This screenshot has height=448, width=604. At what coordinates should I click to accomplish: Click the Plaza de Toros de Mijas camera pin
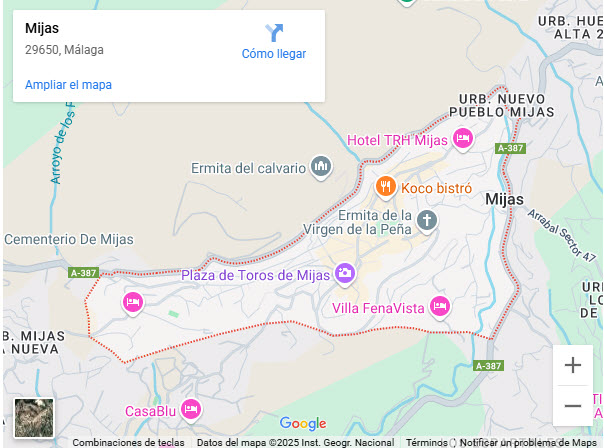[x=345, y=275]
